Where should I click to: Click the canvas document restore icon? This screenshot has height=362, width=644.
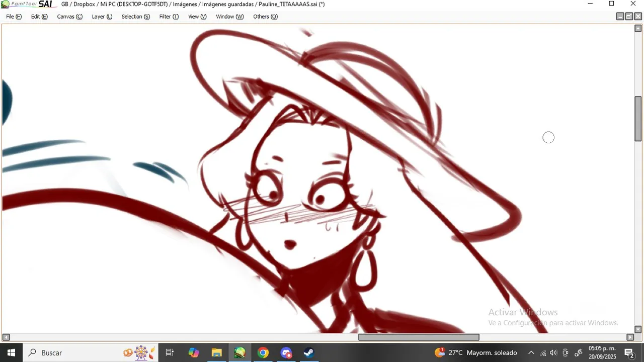[629, 17]
